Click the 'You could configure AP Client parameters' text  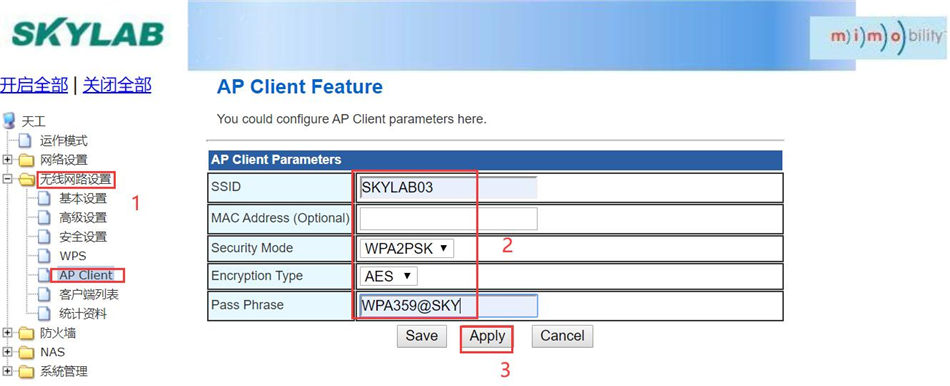point(351,119)
